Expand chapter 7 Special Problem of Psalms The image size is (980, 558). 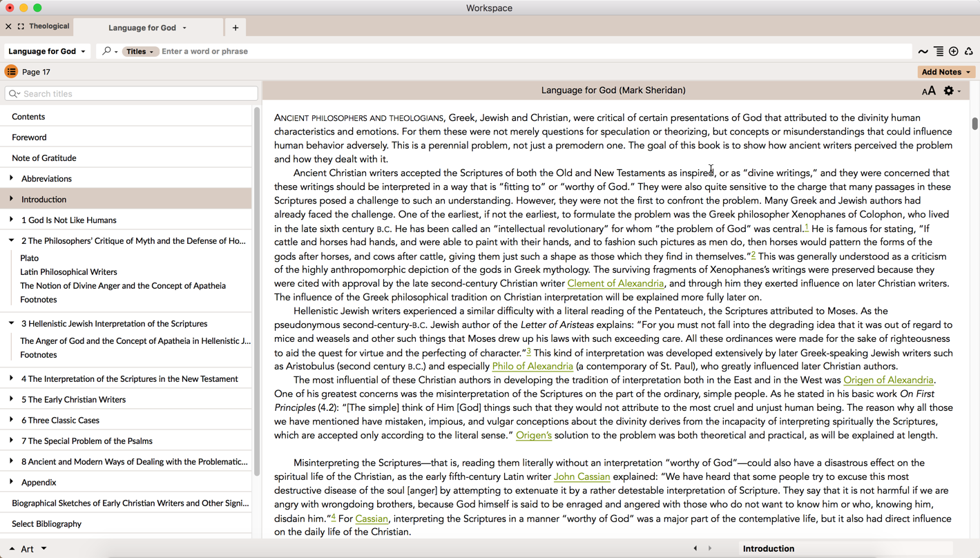click(x=11, y=441)
